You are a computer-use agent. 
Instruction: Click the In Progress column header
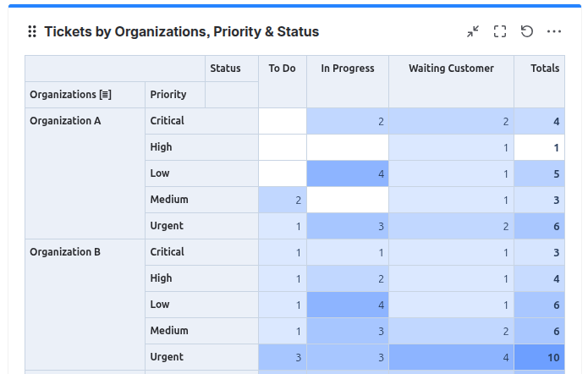coord(348,69)
